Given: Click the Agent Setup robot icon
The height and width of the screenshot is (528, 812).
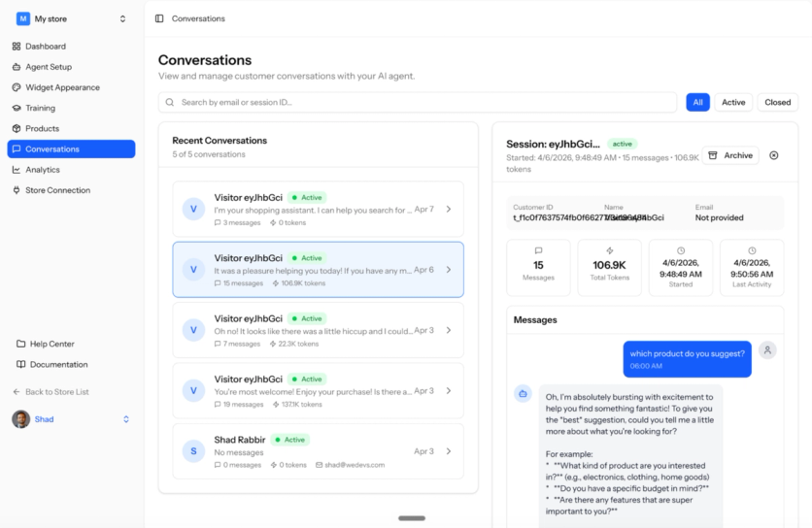Looking at the screenshot, I should (x=17, y=67).
